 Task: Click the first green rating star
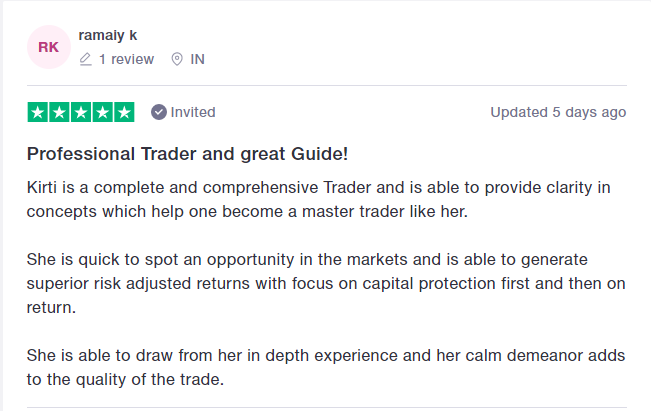pyautogui.click(x=38, y=112)
